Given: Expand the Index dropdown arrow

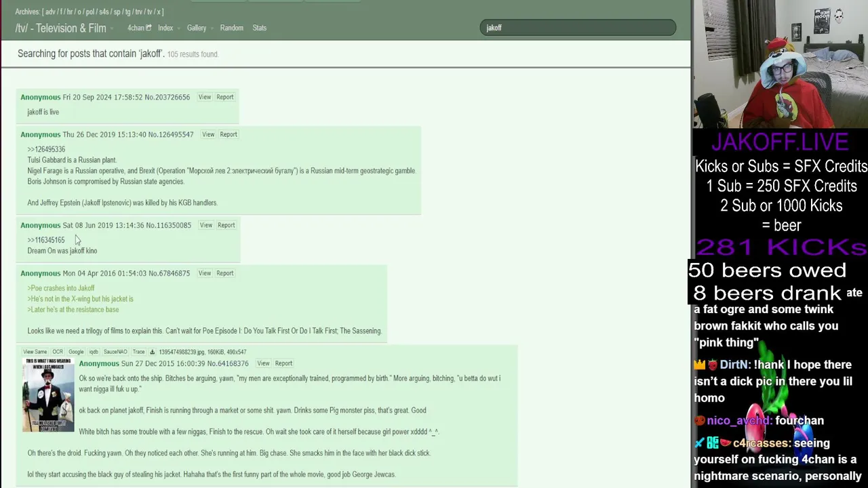Looking at the screenshot, I should pos(179,28).
